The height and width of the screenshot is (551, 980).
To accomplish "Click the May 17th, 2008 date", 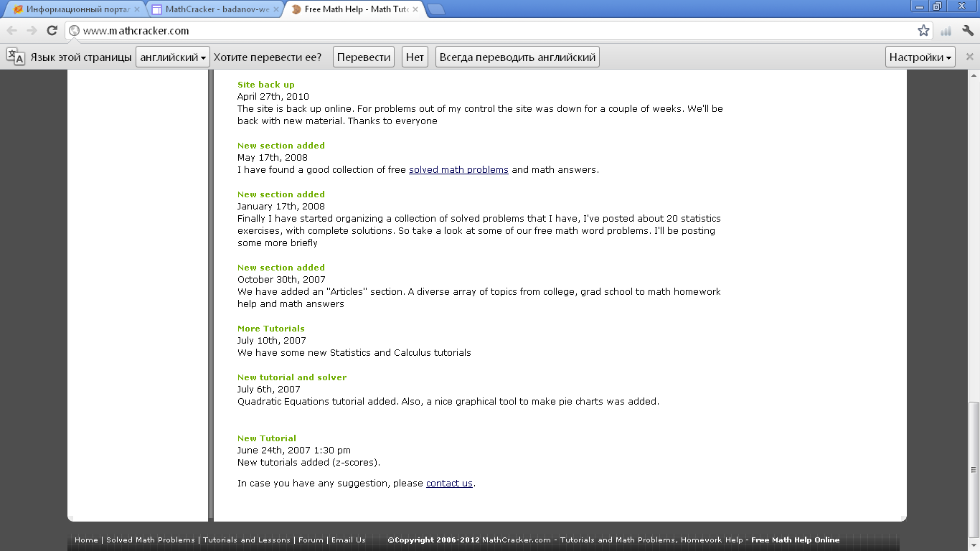I will pyautogui.click(x=273, y=158).
